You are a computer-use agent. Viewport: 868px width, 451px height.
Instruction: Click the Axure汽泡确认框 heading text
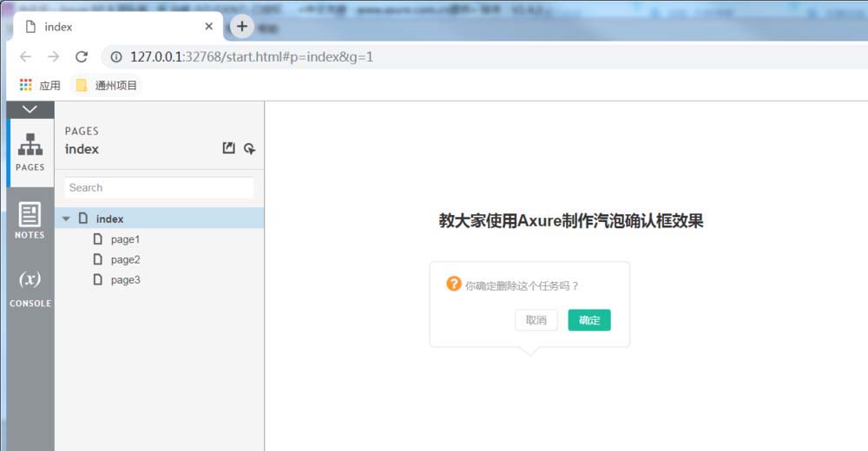(x=571, y=221)
